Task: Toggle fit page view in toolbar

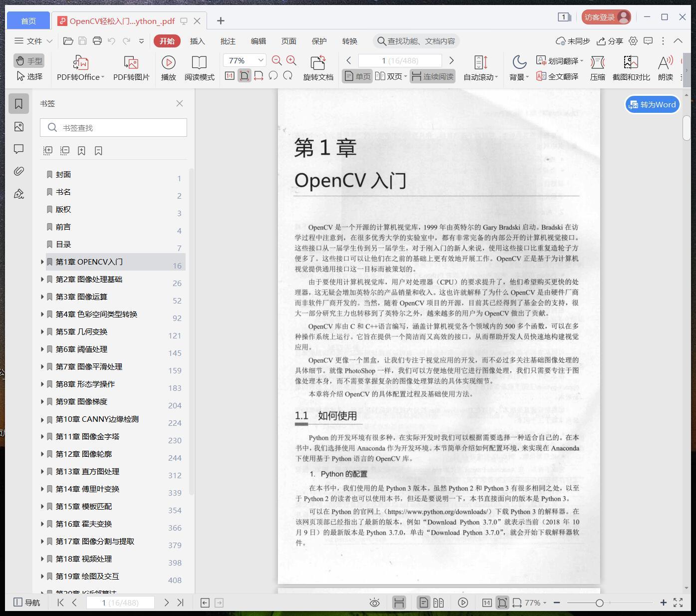Action: pos(244,76)
